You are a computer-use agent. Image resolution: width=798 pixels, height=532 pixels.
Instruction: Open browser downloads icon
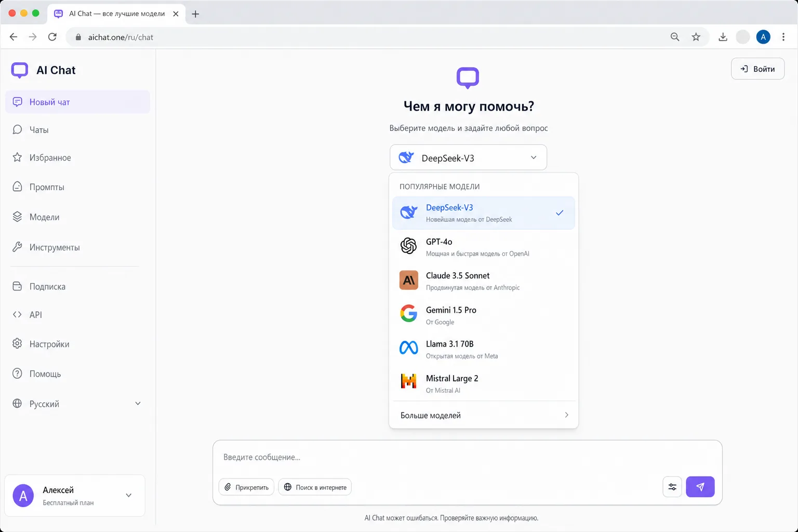click(723, 37)
